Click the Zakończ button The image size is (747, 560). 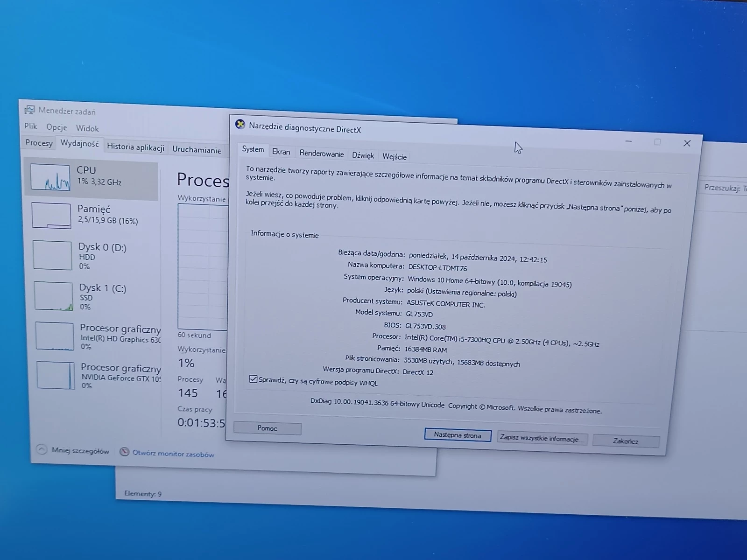(x=626, y=441)
